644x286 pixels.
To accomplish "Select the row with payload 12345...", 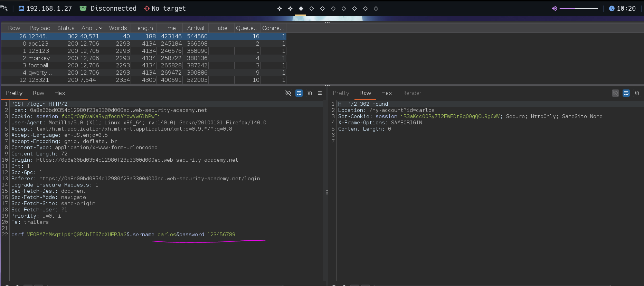I will (144, 36).
